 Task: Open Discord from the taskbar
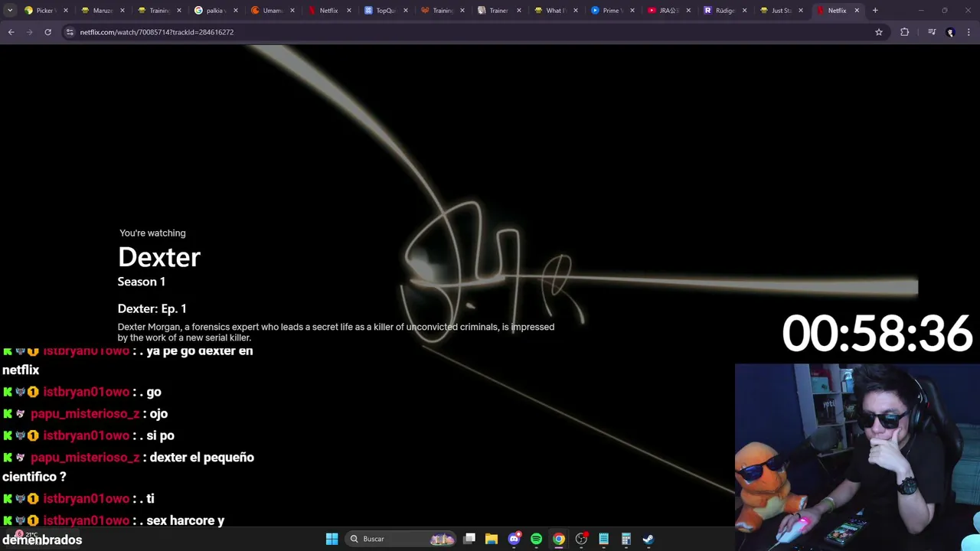(x=514, y=539)
